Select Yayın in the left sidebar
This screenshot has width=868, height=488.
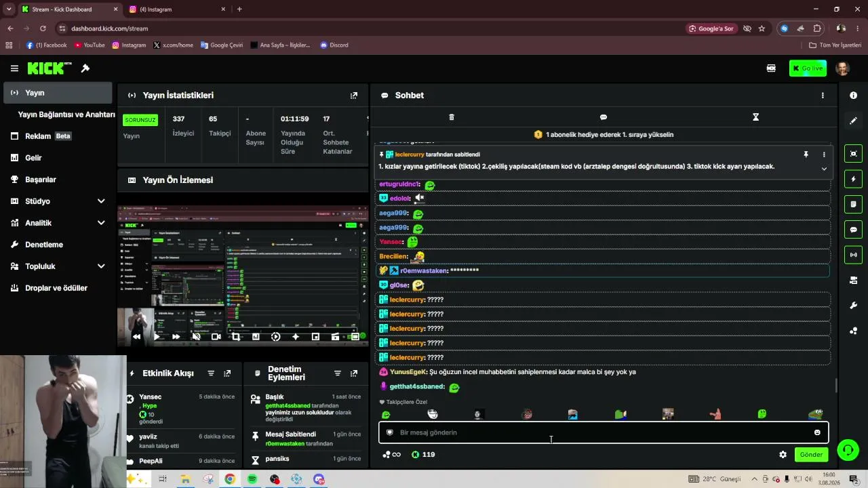[57, 93]
